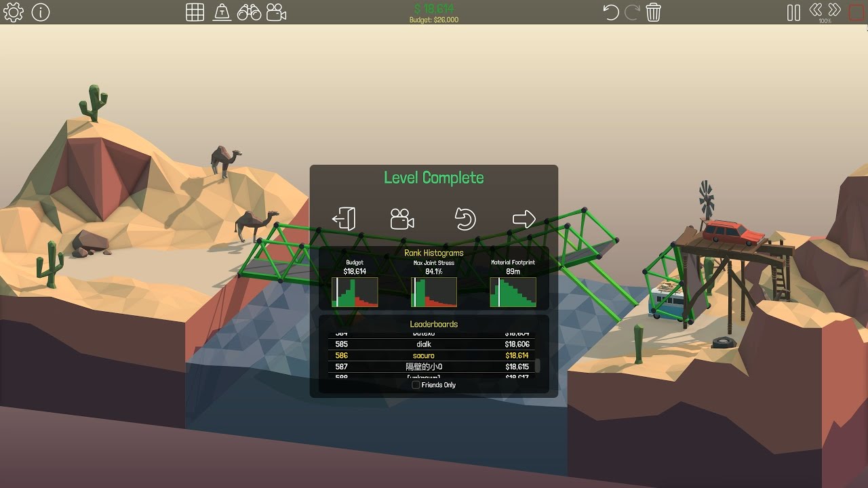The height and width of the screenshot is (488, 868).
Task: Open the settings gear menu
Action: (x=14, y=12)
